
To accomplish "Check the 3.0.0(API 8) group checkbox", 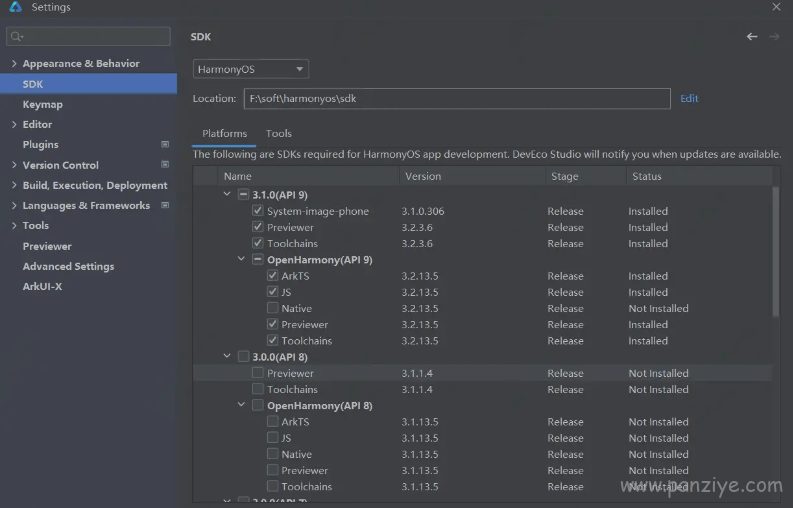I will 243,356.
